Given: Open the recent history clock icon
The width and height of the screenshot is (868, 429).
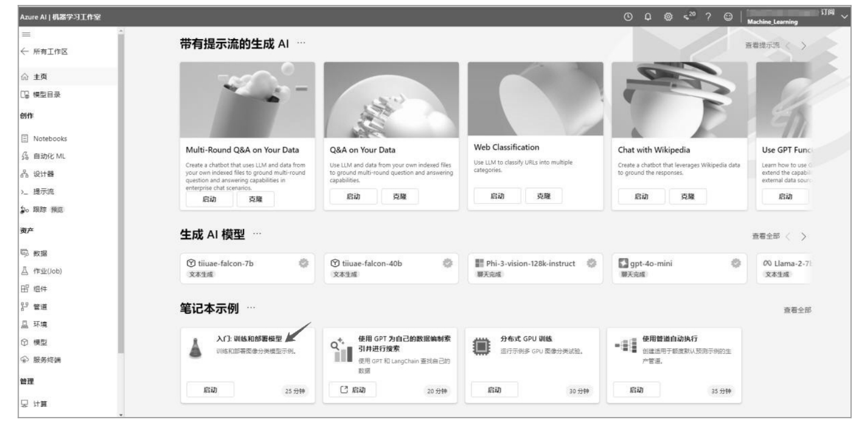Looking at the screenshot, I should (628, 17).
